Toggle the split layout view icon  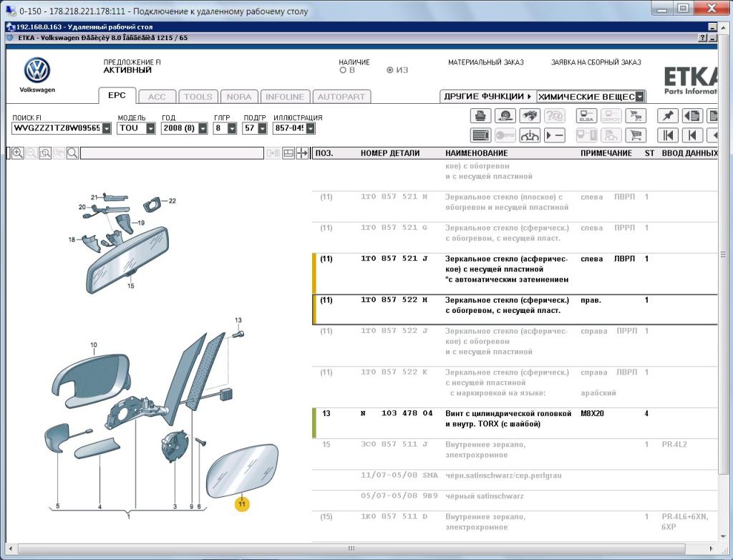click(x=288, y=153)
